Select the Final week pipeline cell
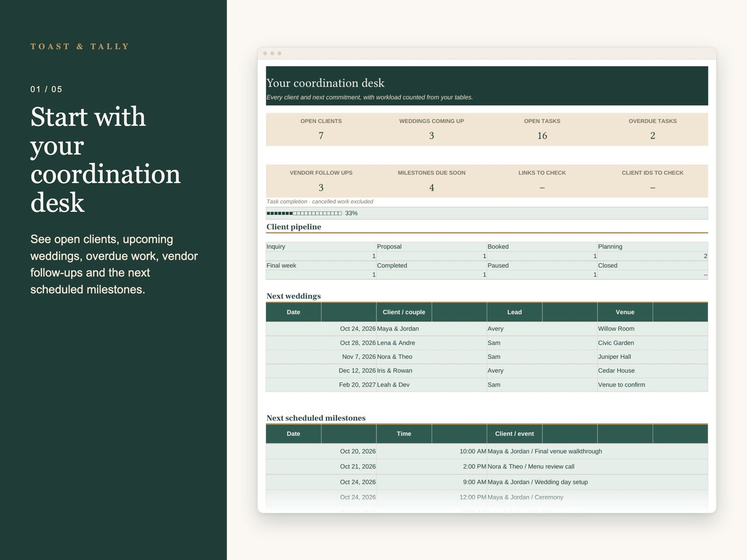The width and height of the screenshot is (747, 560). 321,266
